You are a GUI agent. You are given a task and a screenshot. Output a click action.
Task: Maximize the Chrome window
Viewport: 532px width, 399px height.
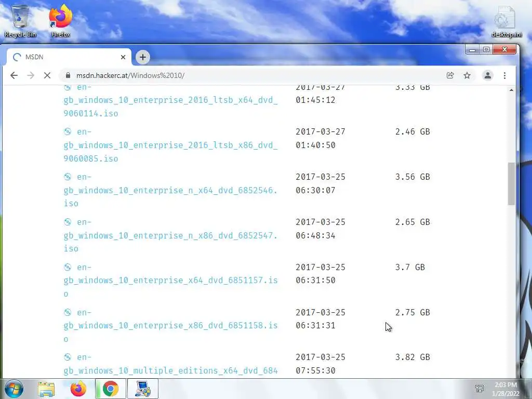point(486,50)
